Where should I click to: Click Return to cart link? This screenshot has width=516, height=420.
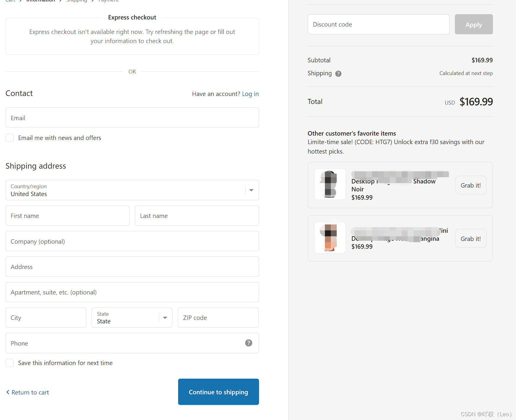point(30,392)
